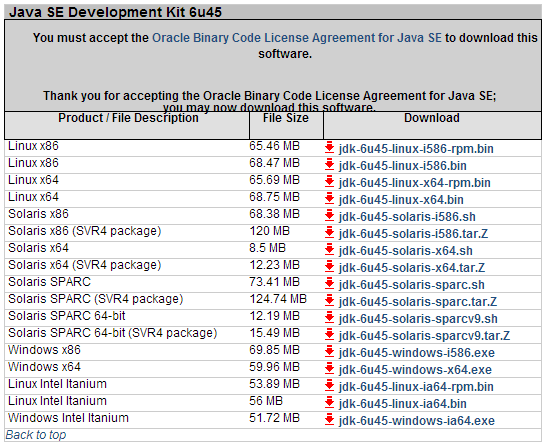Download jdk-6u45-solaris-sparcv9.sh file link

[x=418, y=319]
